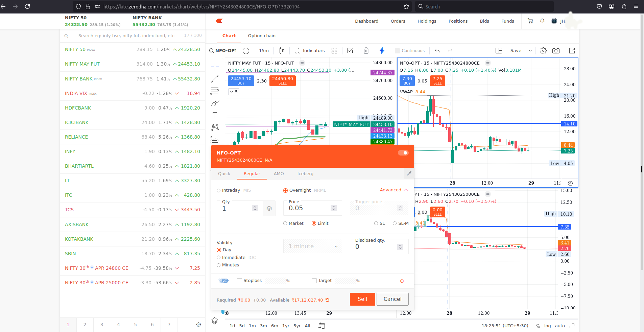Open the Positions page

coord(458,21)
